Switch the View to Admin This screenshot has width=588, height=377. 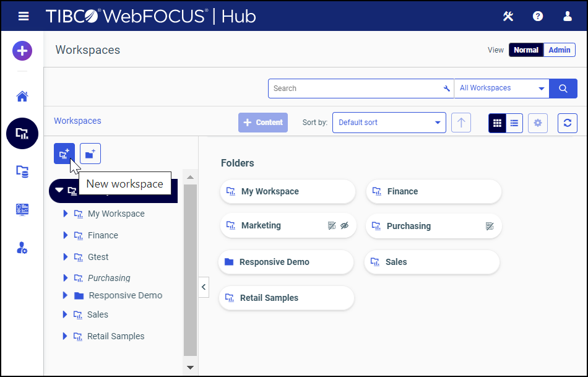[x=558, y=50]
